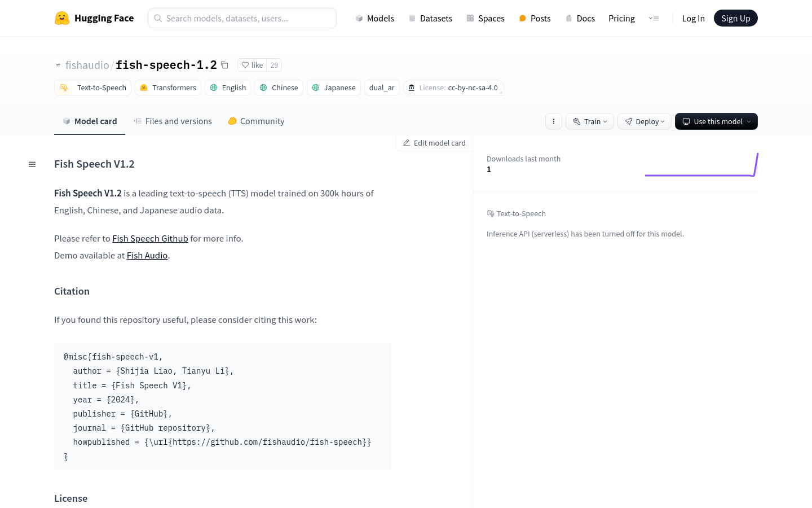
Task: Select the Transformers library tag
Action: pyautogui.click(x=168, y=87)
